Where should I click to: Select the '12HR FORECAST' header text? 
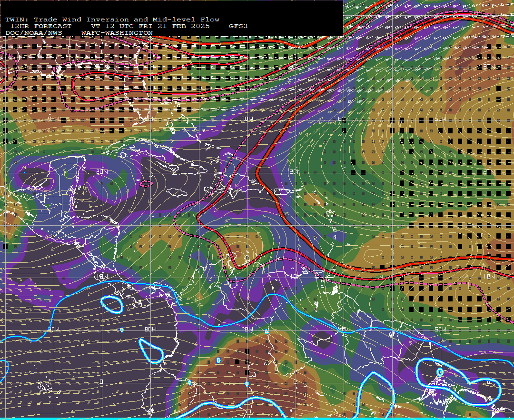40,26
